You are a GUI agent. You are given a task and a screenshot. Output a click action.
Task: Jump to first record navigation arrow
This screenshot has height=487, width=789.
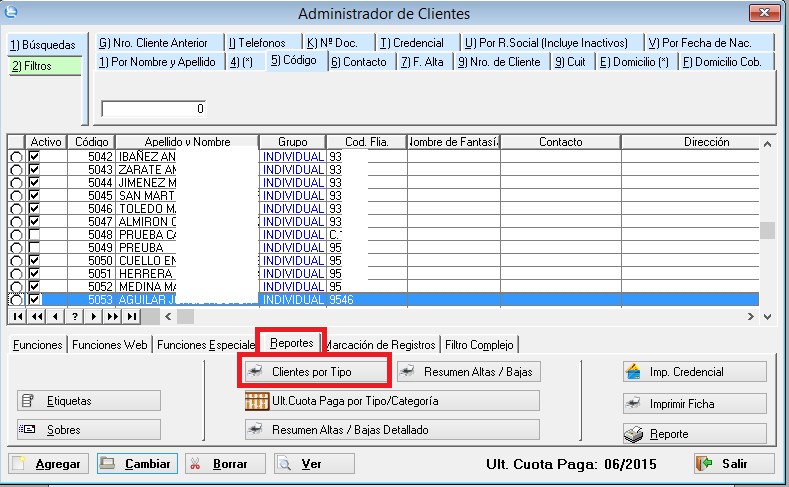[x=17, y=316]
